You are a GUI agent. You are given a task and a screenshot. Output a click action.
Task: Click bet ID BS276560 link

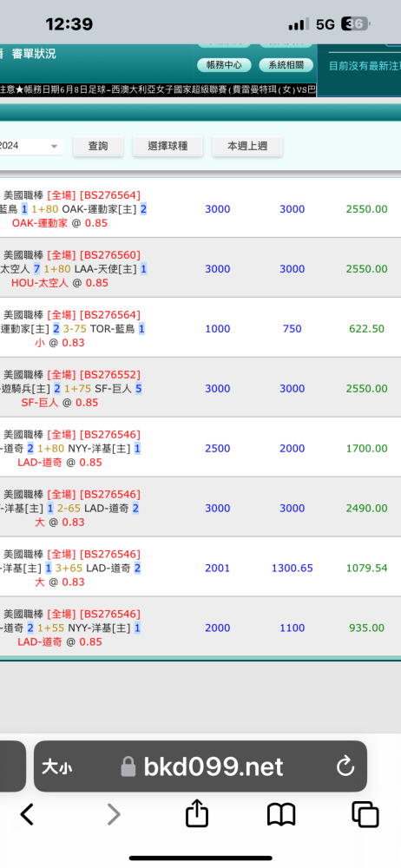pos(110,254)
